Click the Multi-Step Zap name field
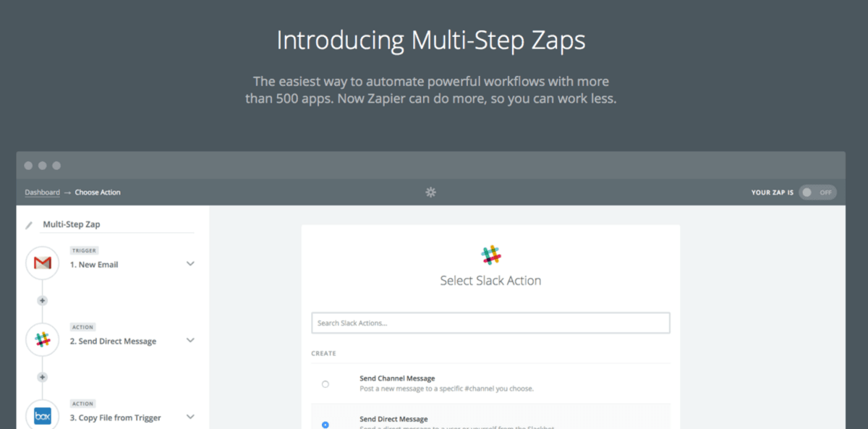The height and width of the screenshot is (429, 868). [x=118, y=225]
